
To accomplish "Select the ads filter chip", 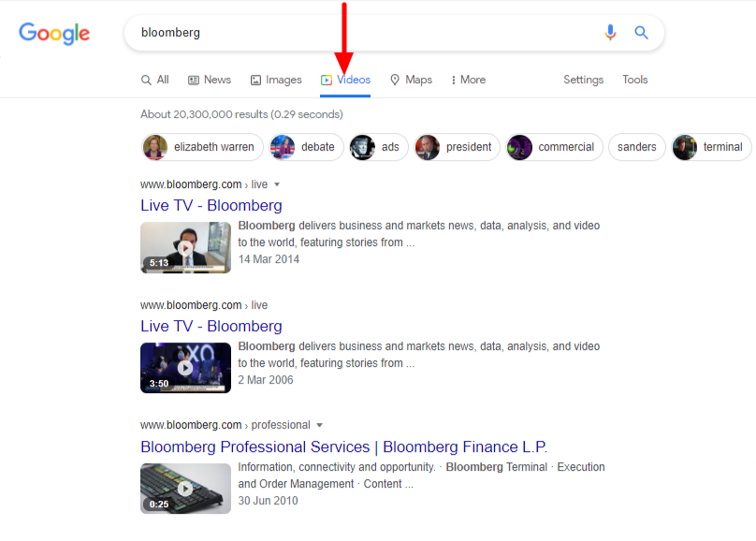I will pyautogui.click(x=379, y=147).
